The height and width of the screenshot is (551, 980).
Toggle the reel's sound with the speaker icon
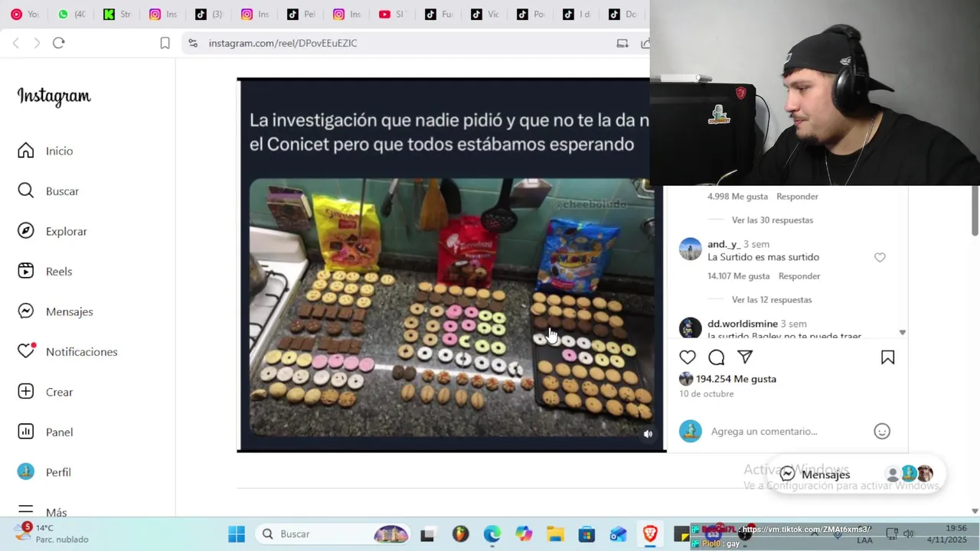[648, 434]
